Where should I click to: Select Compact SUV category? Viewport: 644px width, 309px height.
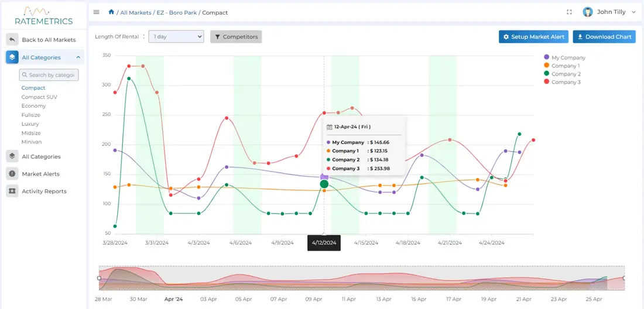(39, 97)
